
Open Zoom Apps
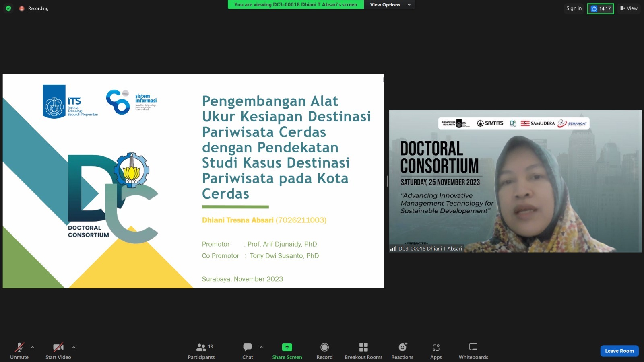click(436, 350)
